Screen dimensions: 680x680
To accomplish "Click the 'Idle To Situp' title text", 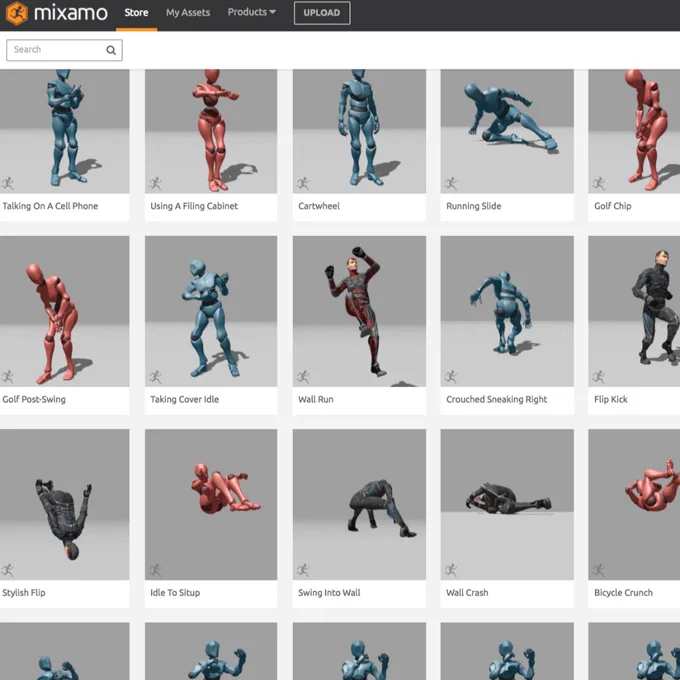I will 175,593.
